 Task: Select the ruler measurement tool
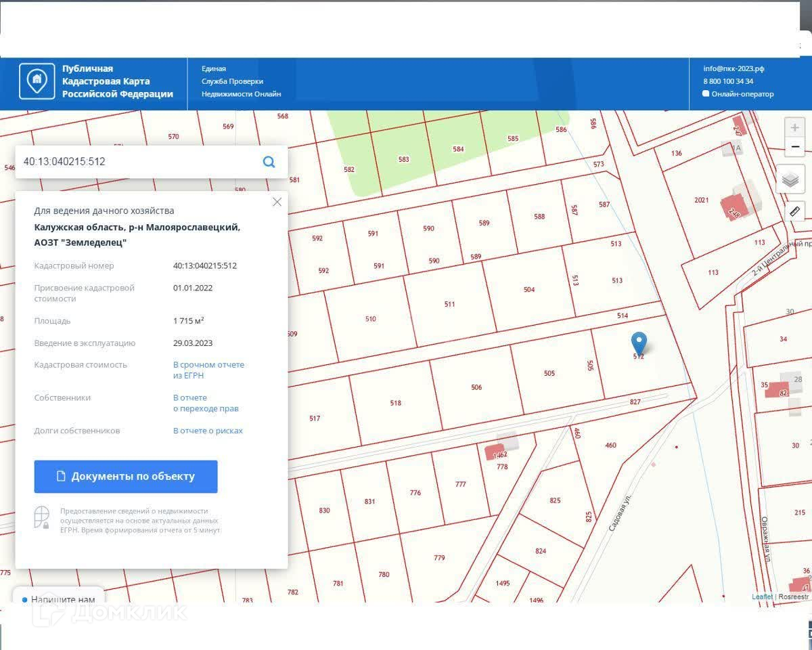(794, 211)
